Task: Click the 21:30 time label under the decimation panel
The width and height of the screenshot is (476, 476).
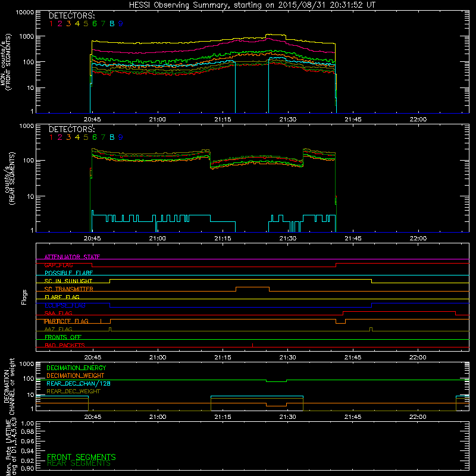Action: 288,417
